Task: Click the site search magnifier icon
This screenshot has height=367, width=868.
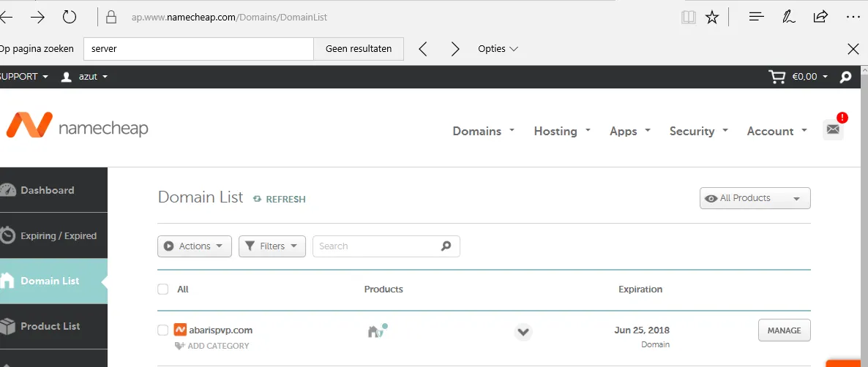Action: tap(845, 77)
